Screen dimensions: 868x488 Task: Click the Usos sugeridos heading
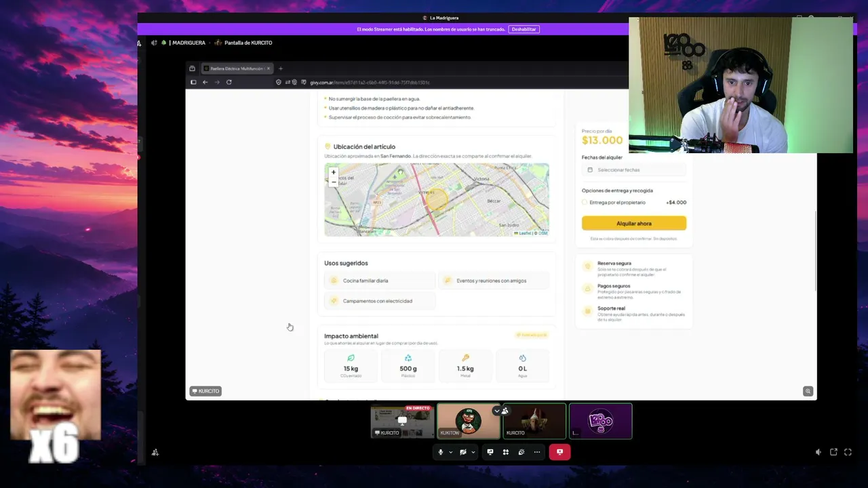[x=346, y=263]
